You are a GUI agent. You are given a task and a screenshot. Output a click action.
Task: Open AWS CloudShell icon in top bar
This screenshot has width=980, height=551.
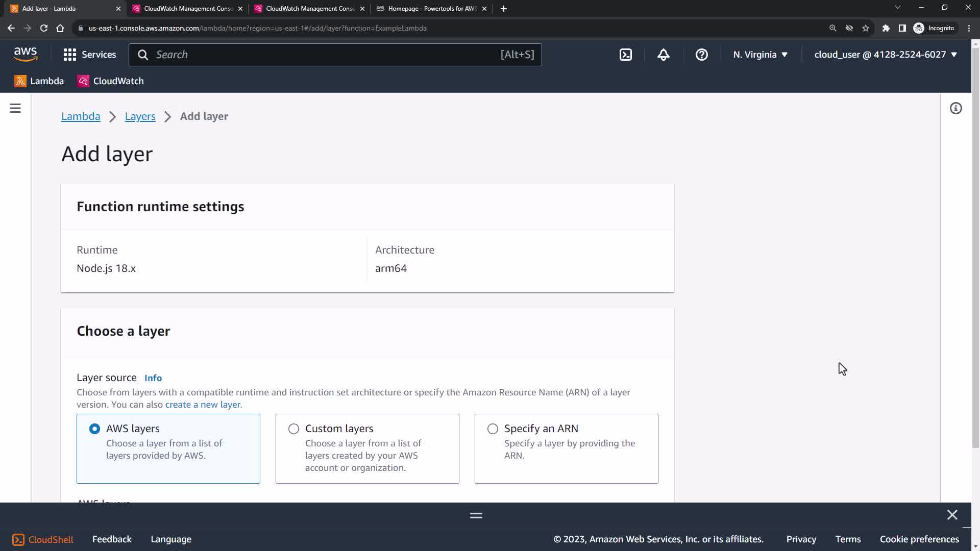point(625,55)
